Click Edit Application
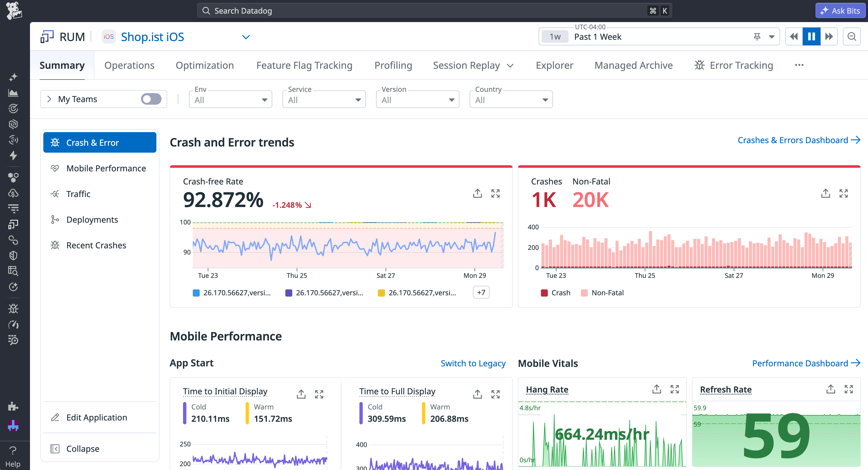This screenshot has width=868, height=470. tap(100, 417)
